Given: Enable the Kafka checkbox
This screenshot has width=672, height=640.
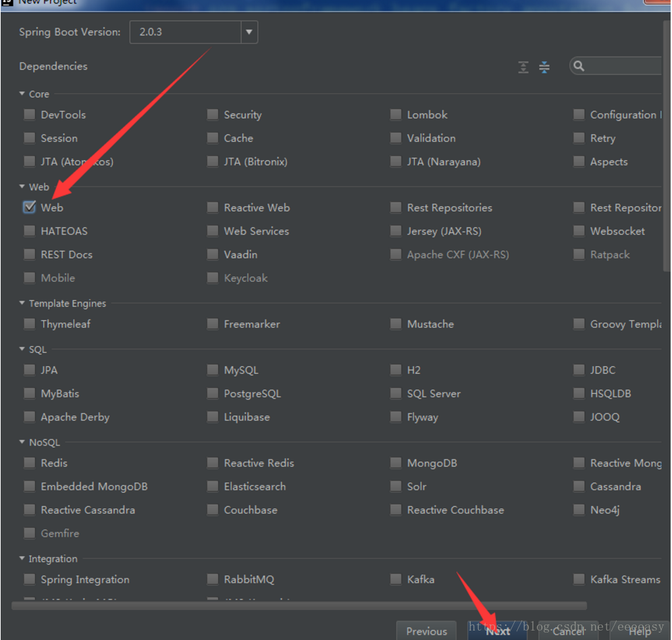Looking at the screenshot, I should tap(396, 580).
